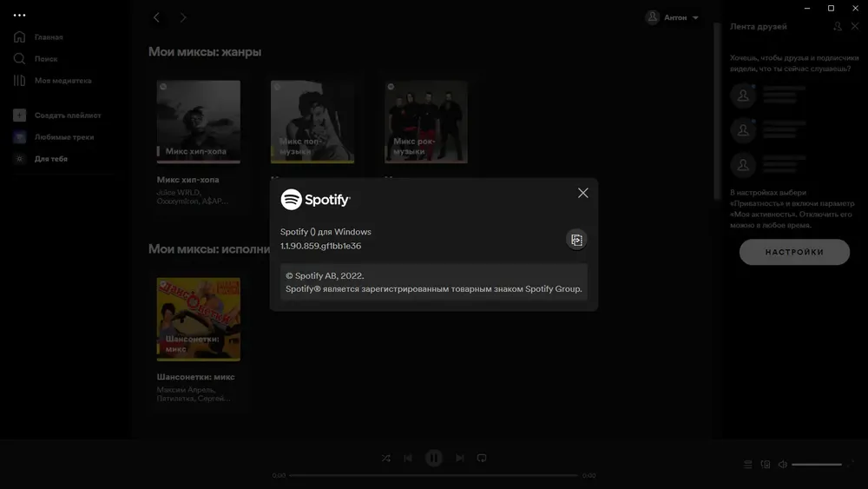Click version text 1.1.90.859.gf1bb1e36
This screenshot has width=868, height=489.
[320, 246]
